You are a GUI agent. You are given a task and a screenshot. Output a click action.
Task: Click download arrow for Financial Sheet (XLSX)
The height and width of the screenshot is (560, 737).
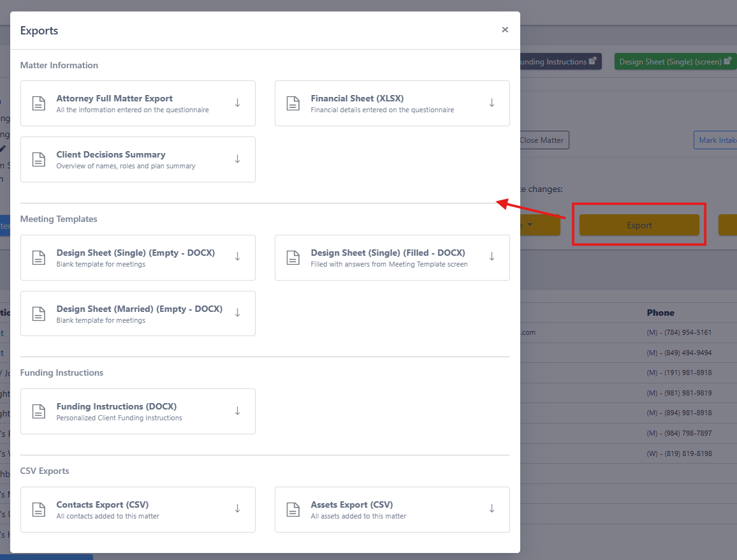(492, 103)
